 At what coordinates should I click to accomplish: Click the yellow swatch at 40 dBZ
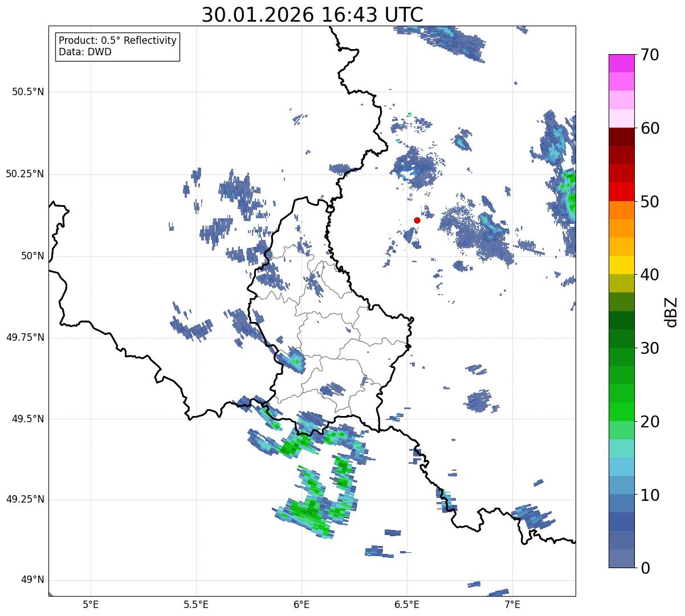621,265
